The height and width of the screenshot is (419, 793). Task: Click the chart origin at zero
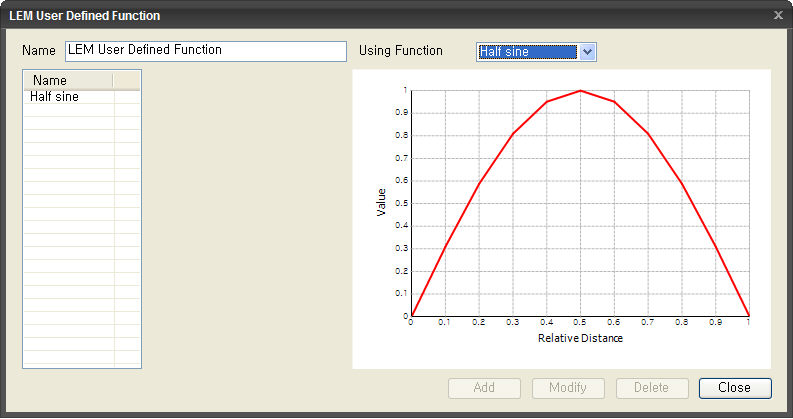pyautogui.click(x=411, y=316)
